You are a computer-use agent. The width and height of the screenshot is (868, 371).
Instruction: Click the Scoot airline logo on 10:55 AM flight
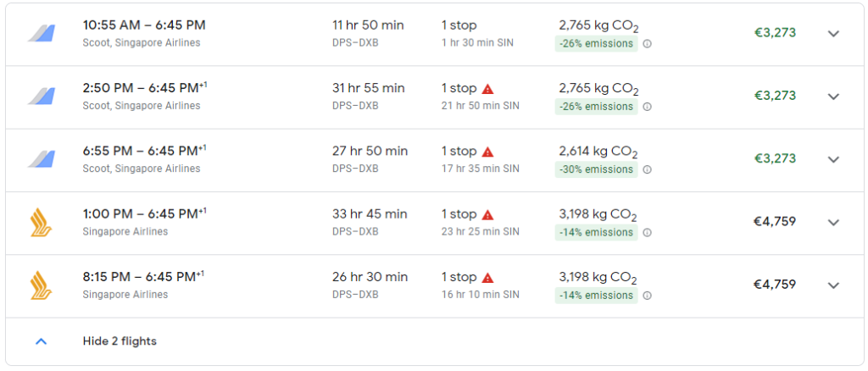[41, 34]
